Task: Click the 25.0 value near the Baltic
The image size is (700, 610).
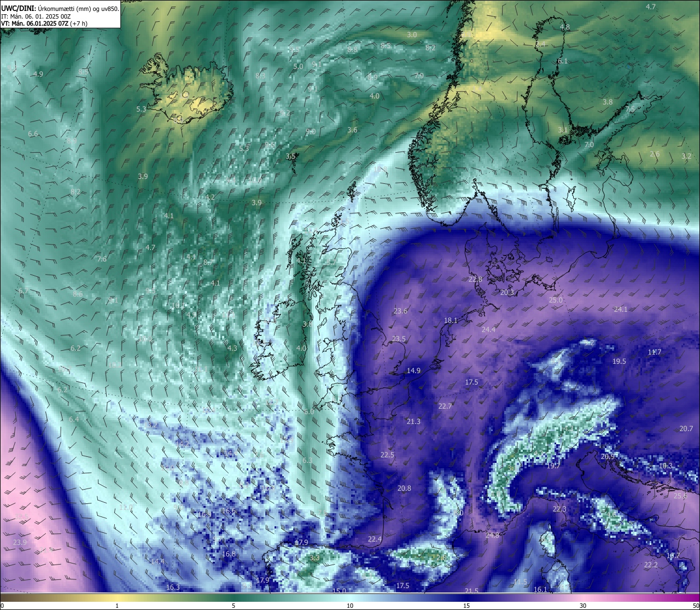Action: pos(556,300)
